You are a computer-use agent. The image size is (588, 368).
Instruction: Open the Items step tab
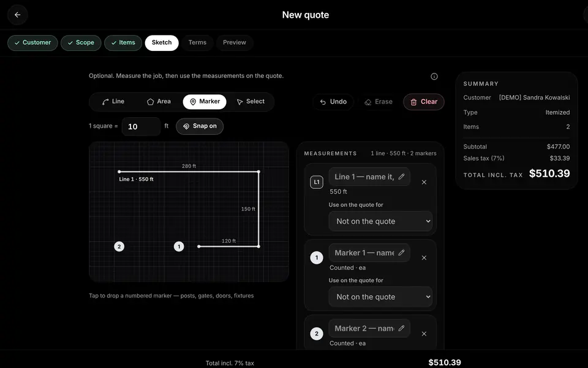(x=123, y=43)
